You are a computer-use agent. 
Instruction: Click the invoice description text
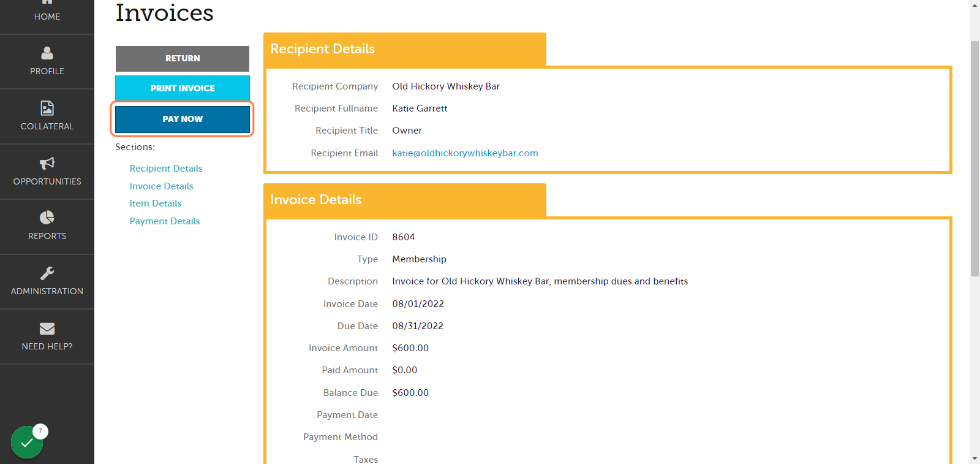(540, 281)
